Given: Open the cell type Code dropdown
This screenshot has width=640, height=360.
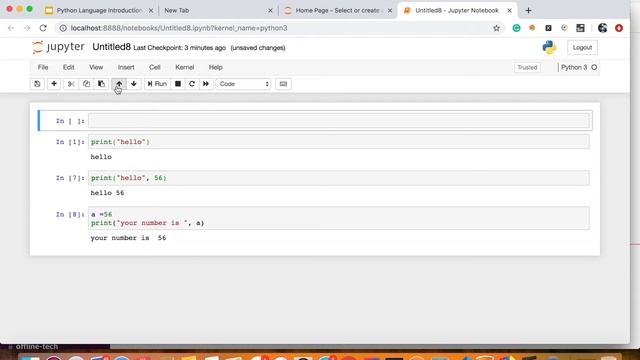Looking at the screenshot, I should point(243,84).
